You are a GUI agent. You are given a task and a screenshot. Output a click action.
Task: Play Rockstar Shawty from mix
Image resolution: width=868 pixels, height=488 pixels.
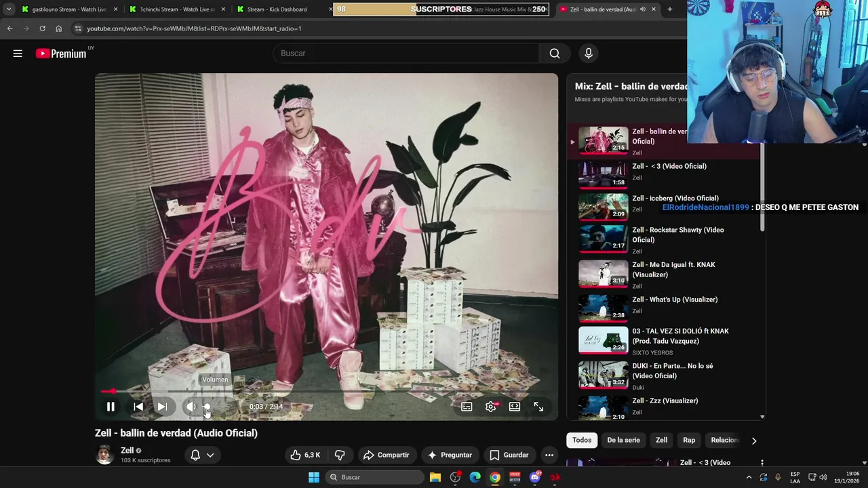coord(665,239)
